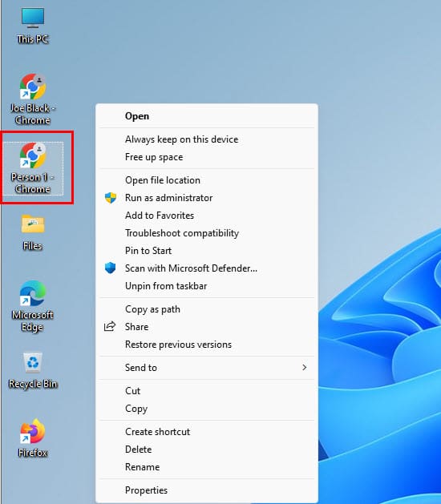Choose Copy as path
Image resolution: width=441 pixels, height=504 pixels.
(x=207, y=309)
